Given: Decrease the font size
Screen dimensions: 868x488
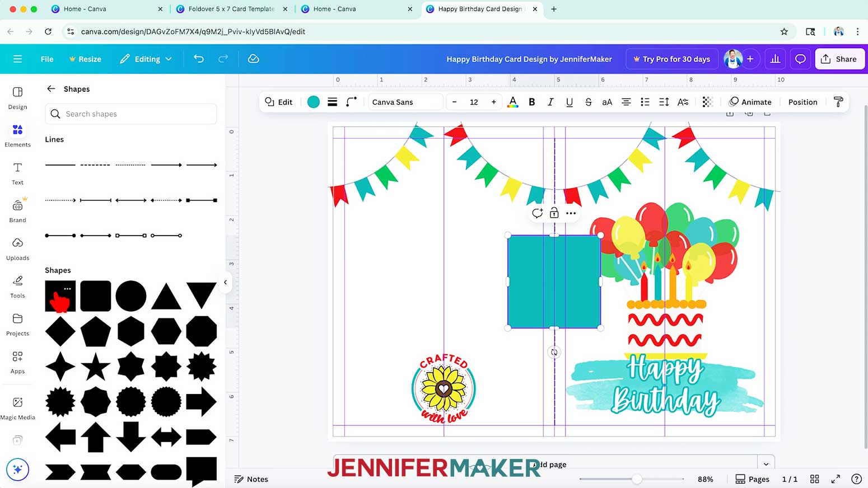Looking at the screenshot, I should coord(454,102).
